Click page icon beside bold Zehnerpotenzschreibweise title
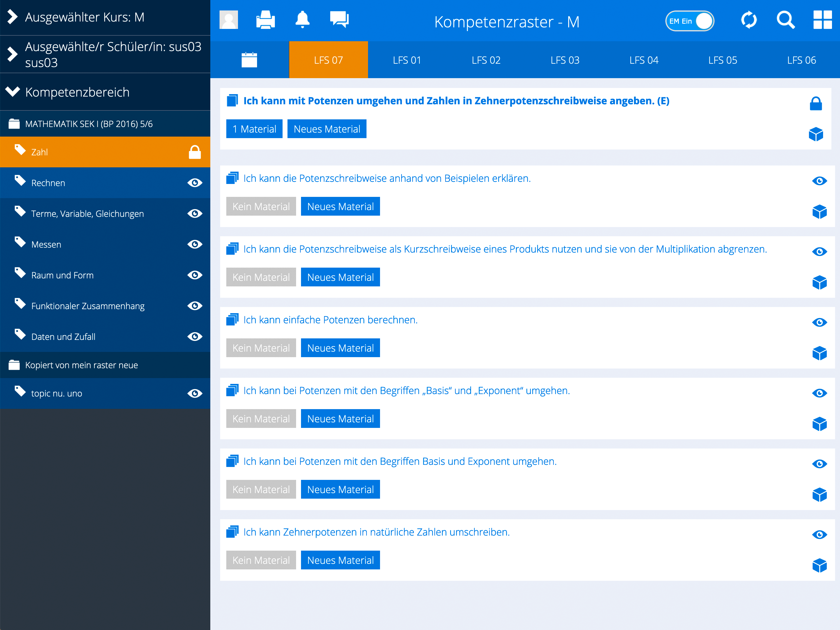840x630 pixels. click(x=232, y=101)
